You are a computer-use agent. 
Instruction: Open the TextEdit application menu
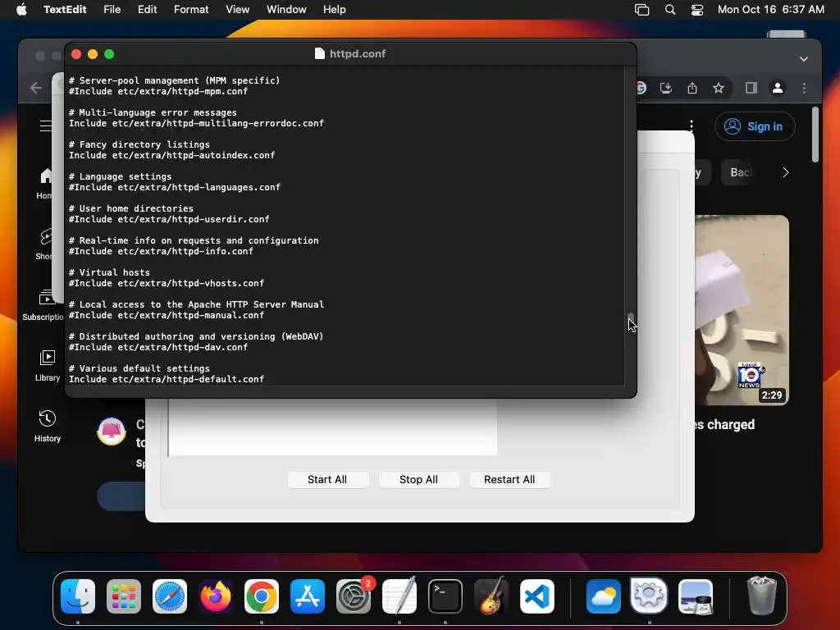[x=65, y=9]
